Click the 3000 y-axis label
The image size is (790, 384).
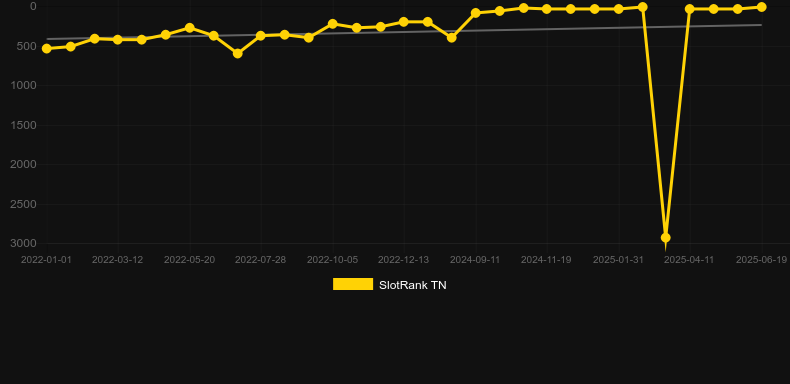point(24,243)
